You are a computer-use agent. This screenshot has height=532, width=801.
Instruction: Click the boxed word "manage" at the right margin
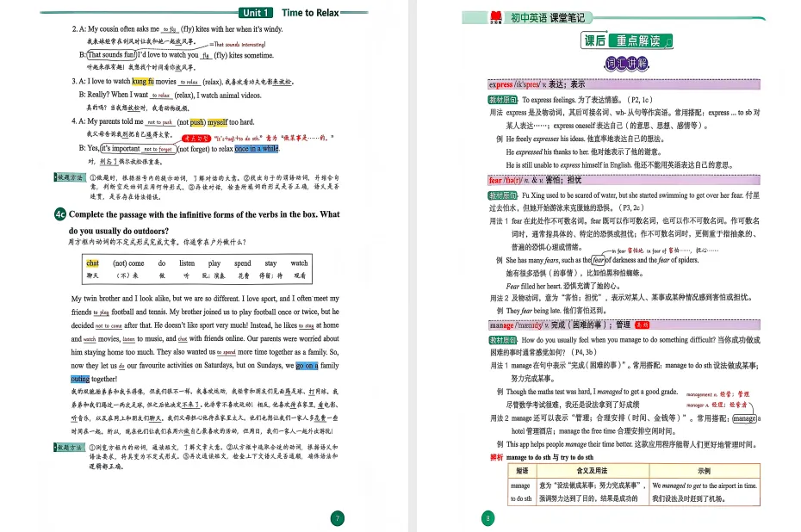[x=744, y=418]
